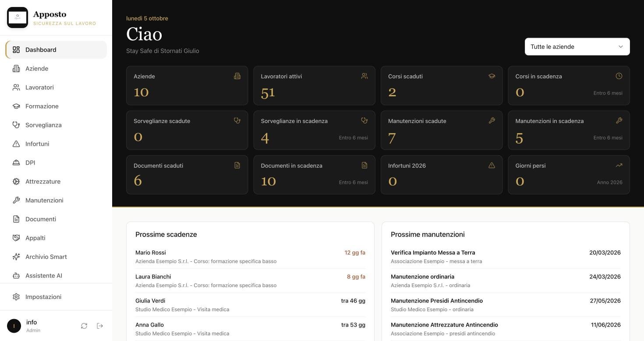Image resolution: width=644 pixels, height=341 pixels.
Task: Open Archivio Smart page
Action: pyautogui.click(x=56, y=257)
